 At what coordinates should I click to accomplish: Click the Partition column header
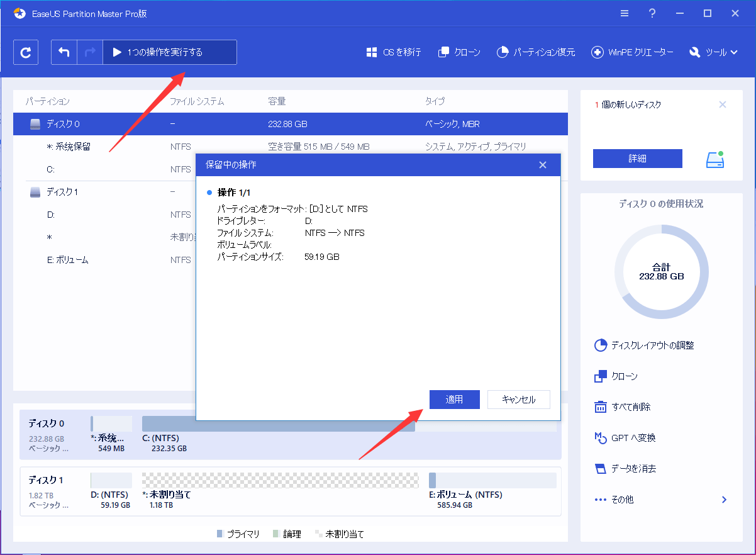point(48,101)
